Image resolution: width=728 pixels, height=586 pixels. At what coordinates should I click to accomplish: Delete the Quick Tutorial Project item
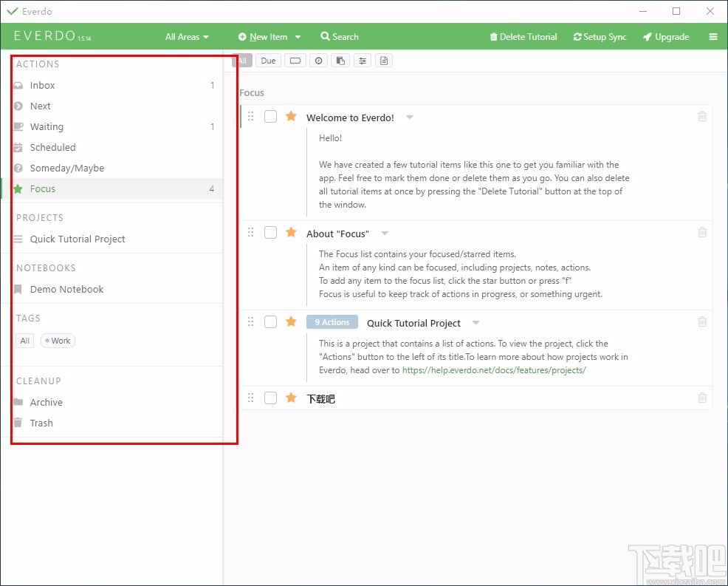(702, 321)
